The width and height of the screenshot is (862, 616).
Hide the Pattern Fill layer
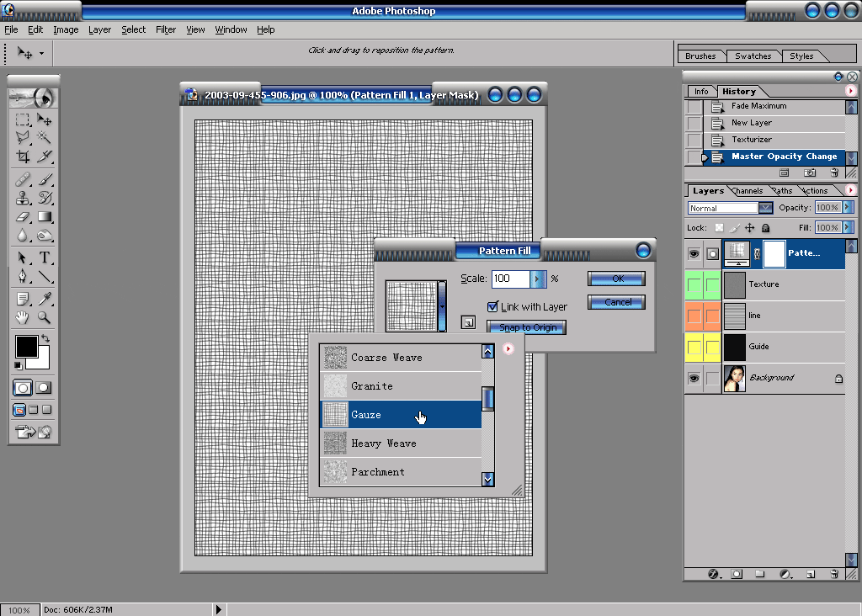click(694, 253)
